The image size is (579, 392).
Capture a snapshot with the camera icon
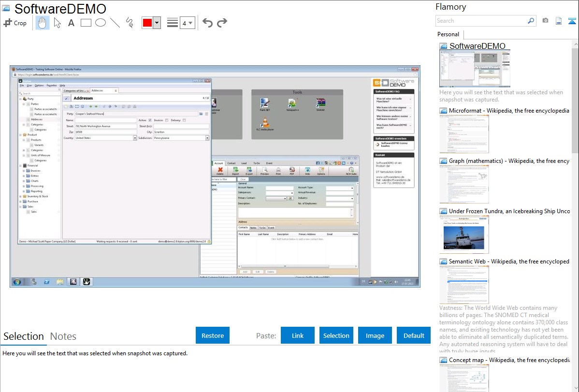pyautogui.click(x=545, y=21)
